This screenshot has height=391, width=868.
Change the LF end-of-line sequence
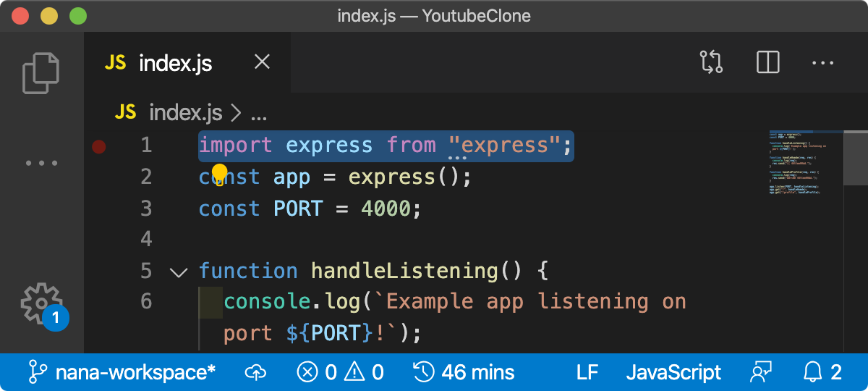[x=587, y=372]
